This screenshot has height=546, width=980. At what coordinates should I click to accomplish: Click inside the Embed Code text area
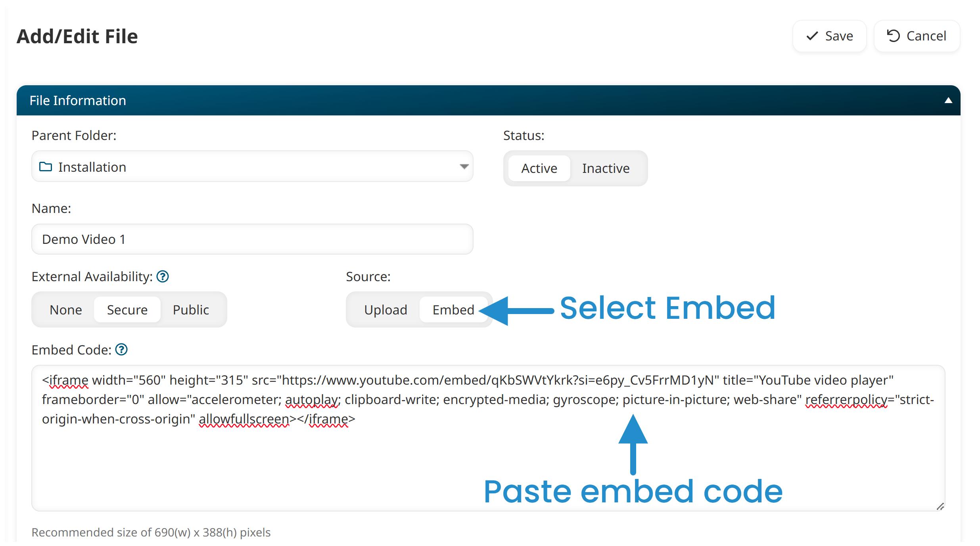[488, 438]
